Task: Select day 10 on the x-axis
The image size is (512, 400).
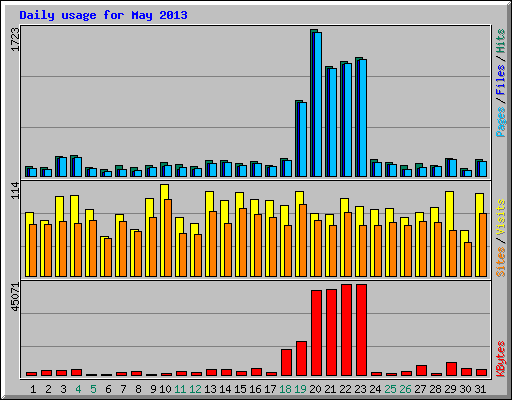Action: pyautogui.click(x=165, y=389)
